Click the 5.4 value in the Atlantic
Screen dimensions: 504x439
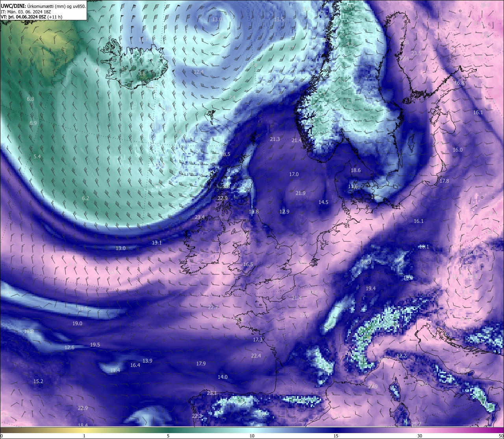coord(37,157)
